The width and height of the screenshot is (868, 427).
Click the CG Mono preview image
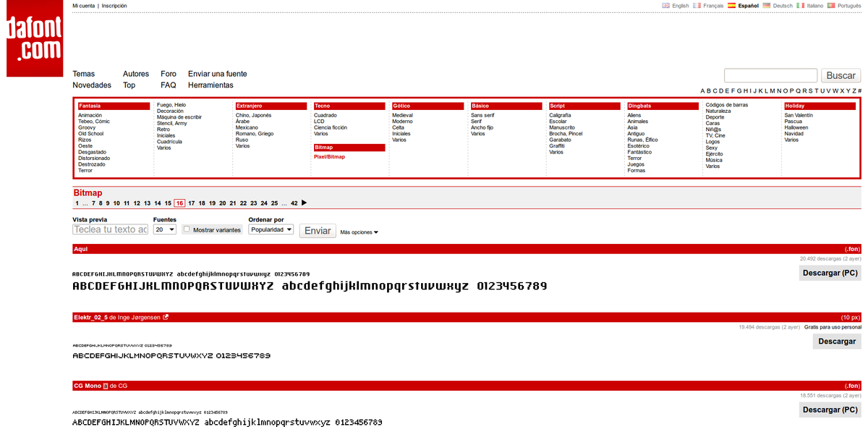coord(227,418)
